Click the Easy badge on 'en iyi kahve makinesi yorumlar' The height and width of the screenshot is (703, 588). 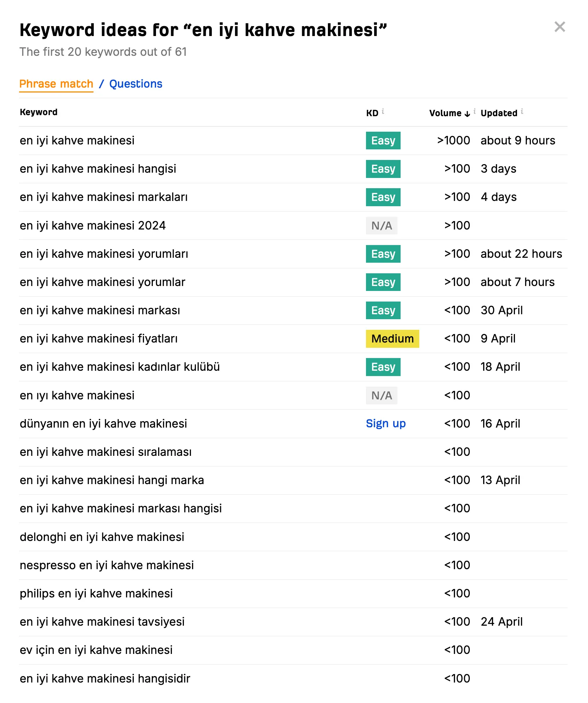coord(383,282)
